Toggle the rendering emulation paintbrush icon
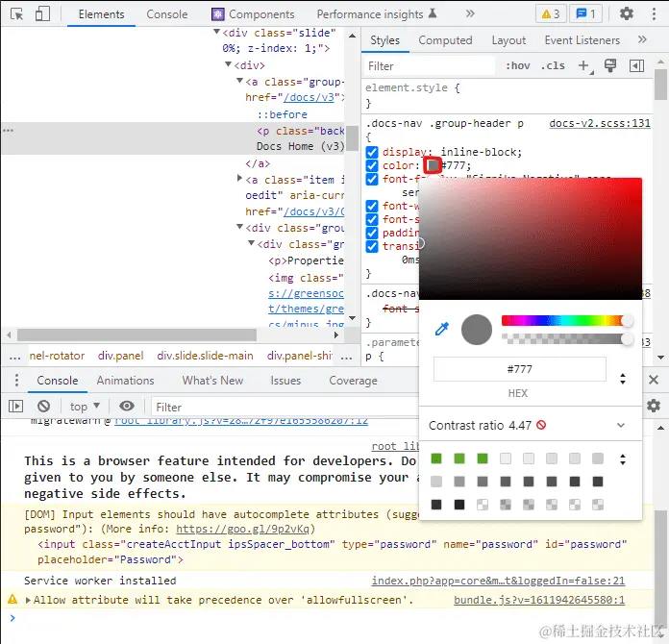 [610, 65]
